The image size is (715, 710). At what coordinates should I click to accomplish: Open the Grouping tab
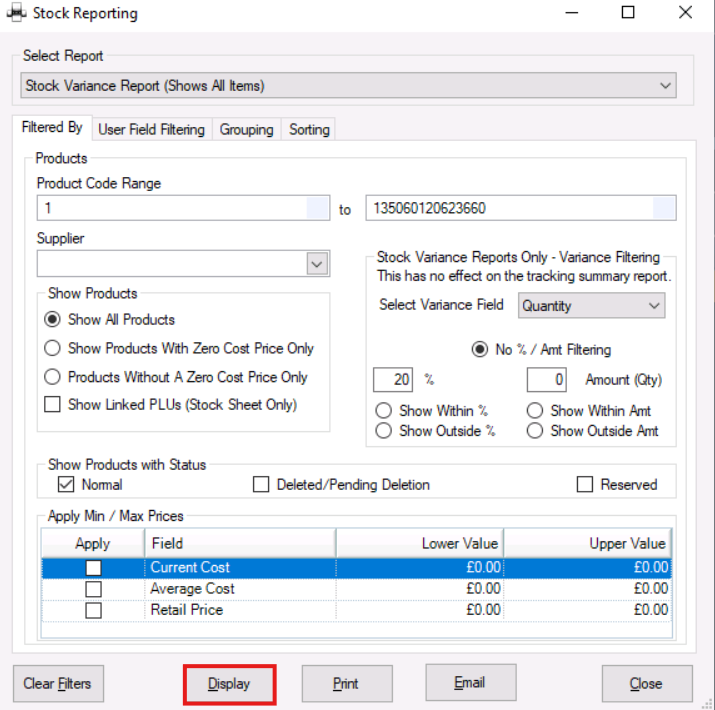pos(246,129)
